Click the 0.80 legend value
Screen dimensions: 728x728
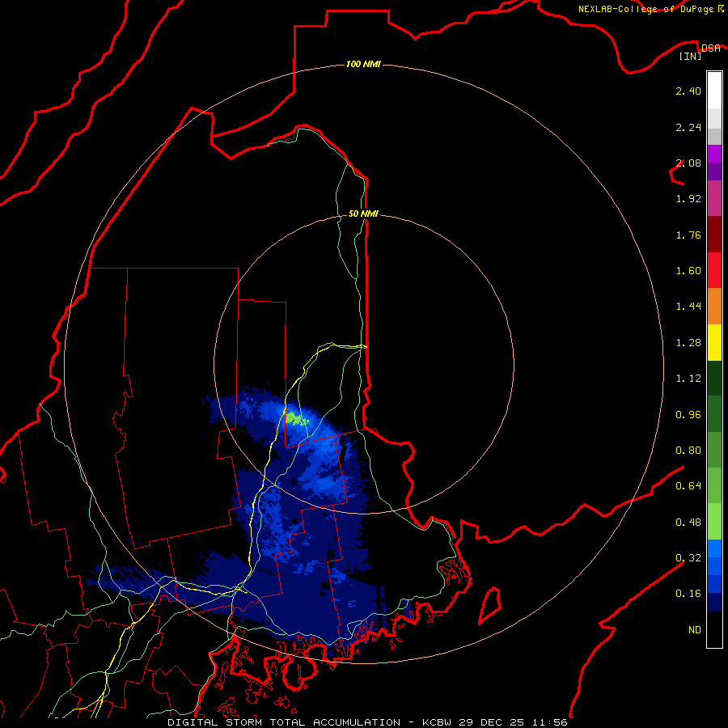(x=688, y=451)
